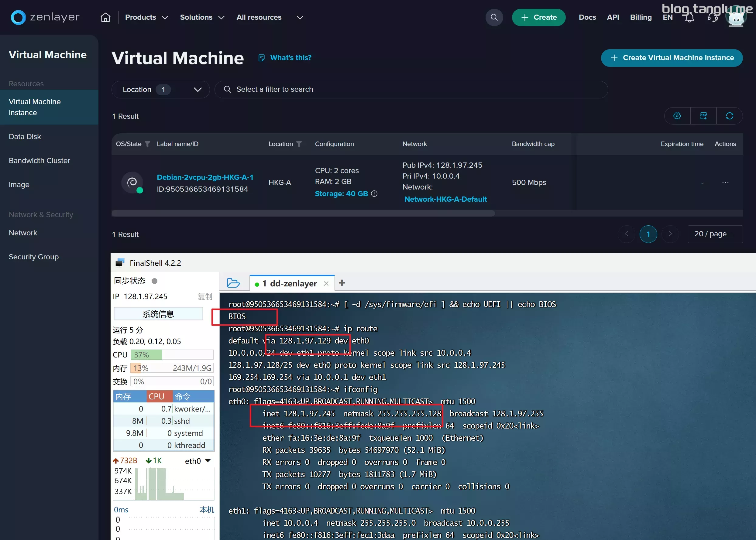Open the notifications bell
The height and width of the screenshot is (540, 756).
click(x=689, y=17)
